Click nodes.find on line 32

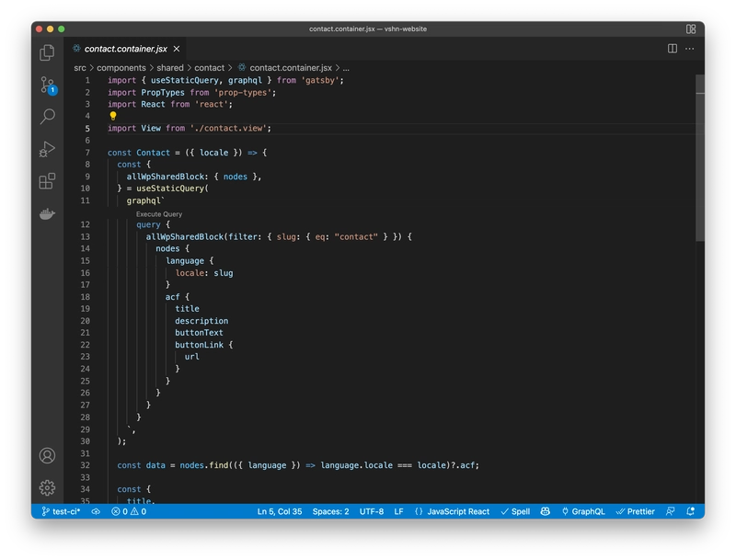pos(204,465)
